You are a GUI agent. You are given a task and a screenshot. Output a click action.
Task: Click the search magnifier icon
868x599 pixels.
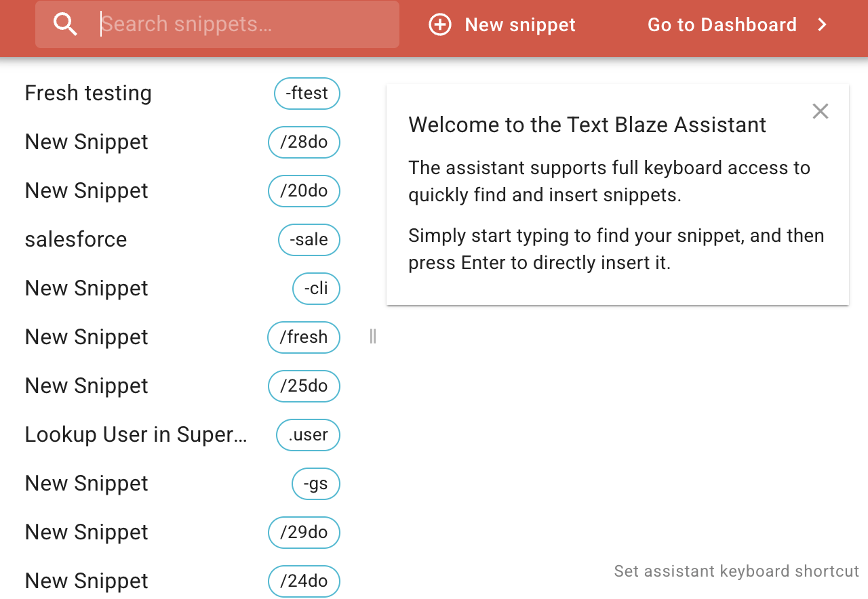[x=66, y=24]
